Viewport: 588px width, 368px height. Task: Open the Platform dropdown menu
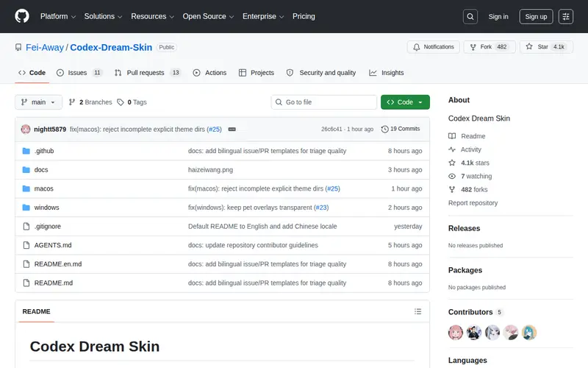pos(58,16)
